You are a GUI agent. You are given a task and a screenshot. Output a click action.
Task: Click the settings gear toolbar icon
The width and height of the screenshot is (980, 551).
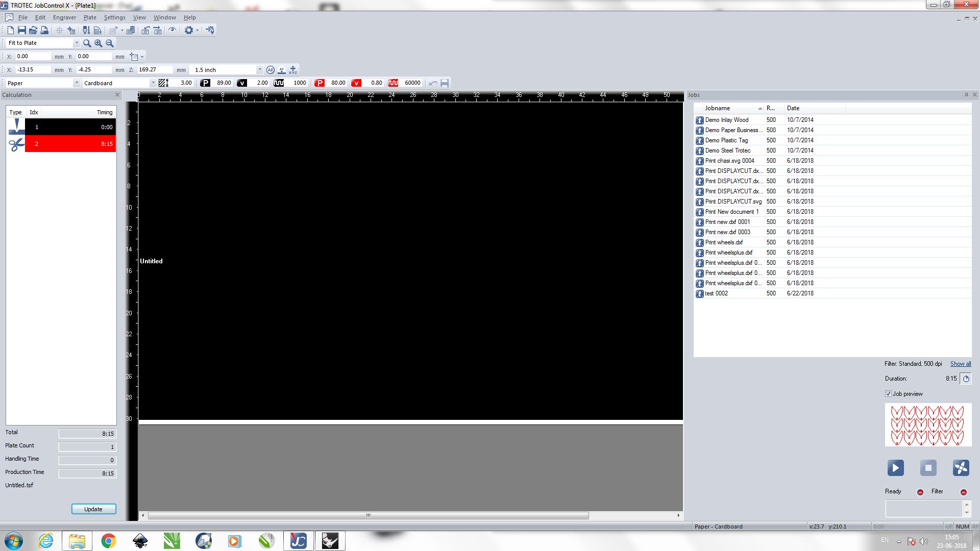189,30
